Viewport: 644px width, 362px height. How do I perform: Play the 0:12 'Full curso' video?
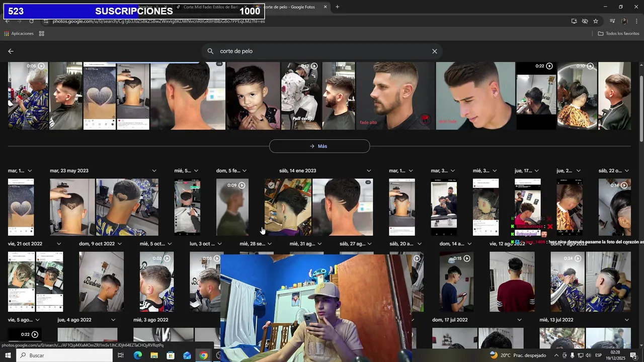pos(300,96)
